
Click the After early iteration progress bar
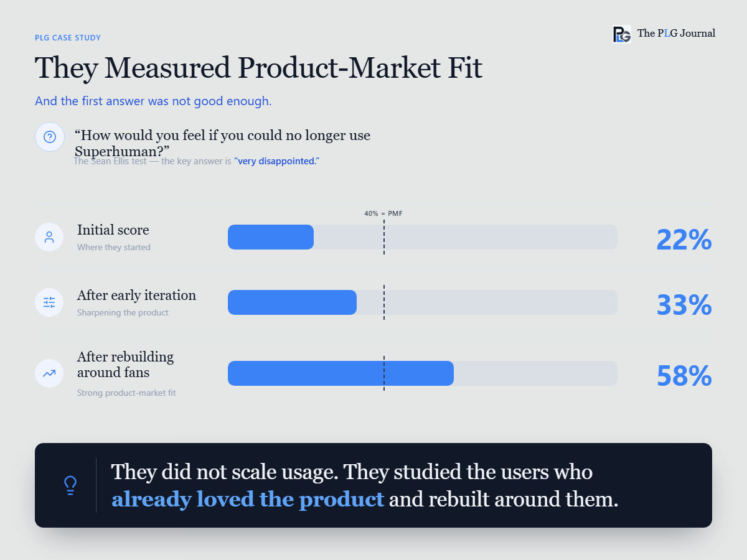point(423,302)
